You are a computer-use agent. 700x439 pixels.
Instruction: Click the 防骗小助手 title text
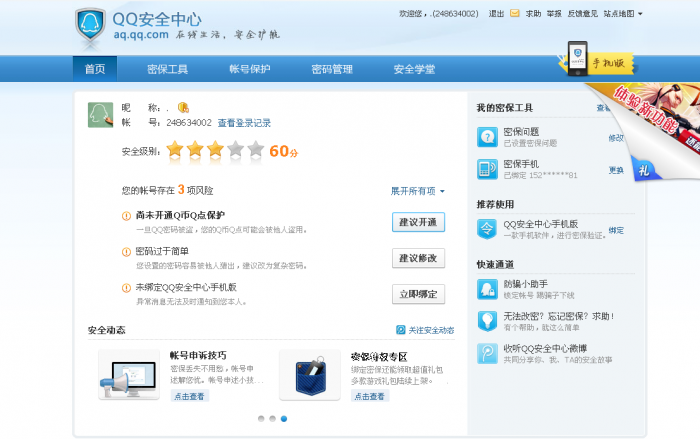pos(525,284)
